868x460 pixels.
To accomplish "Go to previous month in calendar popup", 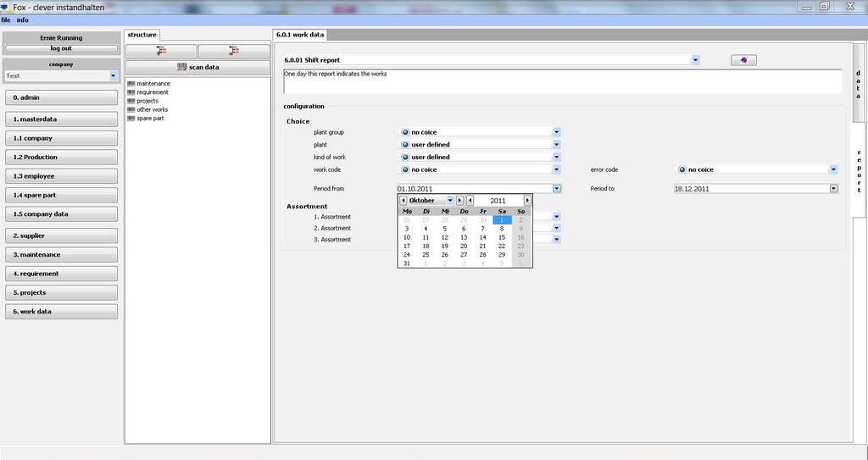I will [403, 201].
